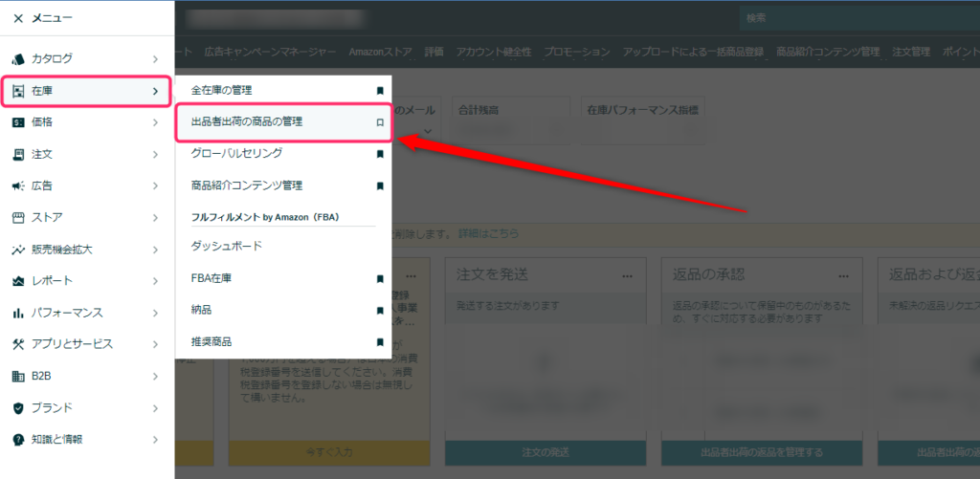The height and width of the screenshot is (479, 980).
Task: Open アカウント健全性 in the top bar
Action: (x=494, y=52)
